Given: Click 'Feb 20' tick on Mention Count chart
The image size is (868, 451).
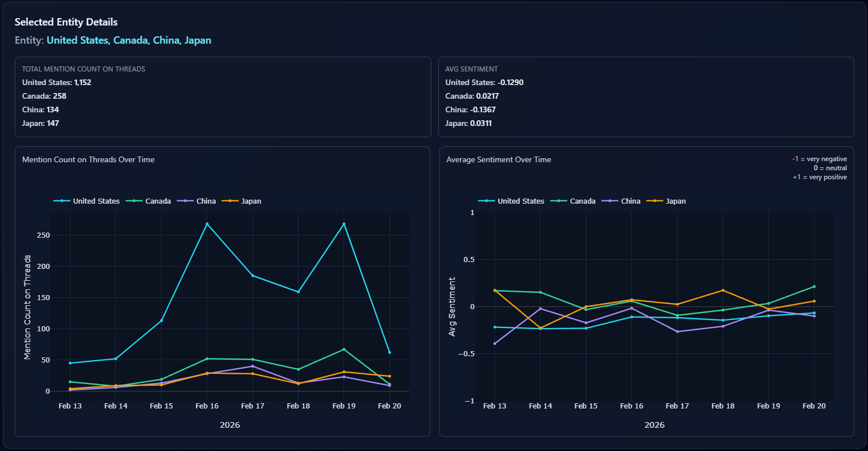Looking at the screenshot, I should (x=389, y=406).
